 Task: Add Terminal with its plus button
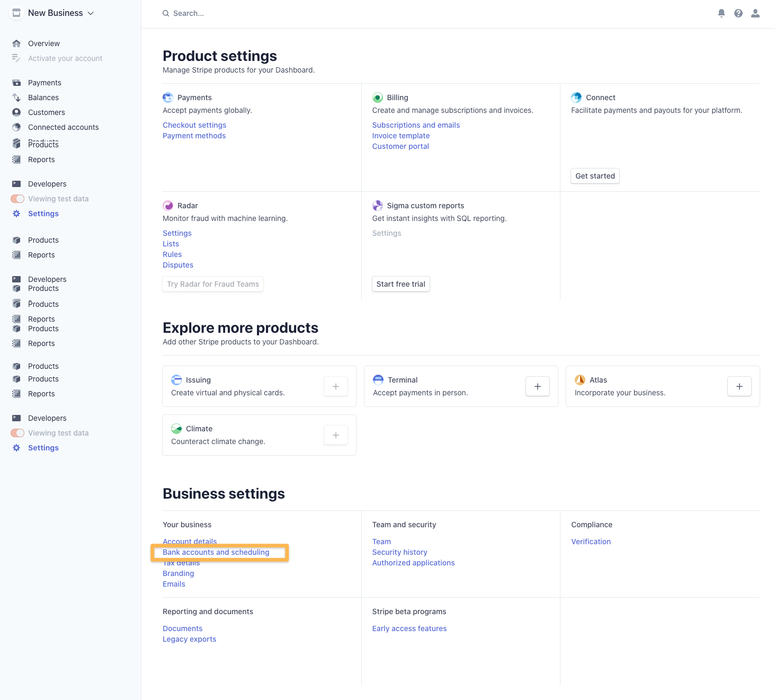(x=538, y=386)
